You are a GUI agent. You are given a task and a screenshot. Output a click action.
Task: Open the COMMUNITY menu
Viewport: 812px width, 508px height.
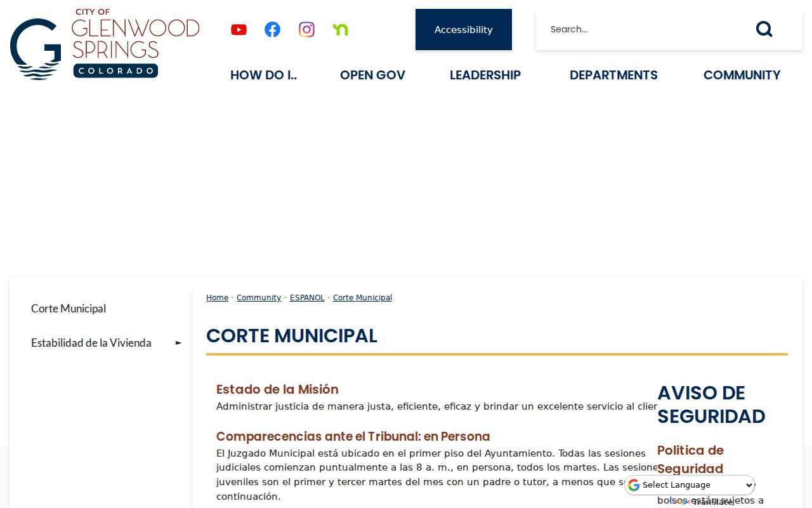tap(742, 75)
